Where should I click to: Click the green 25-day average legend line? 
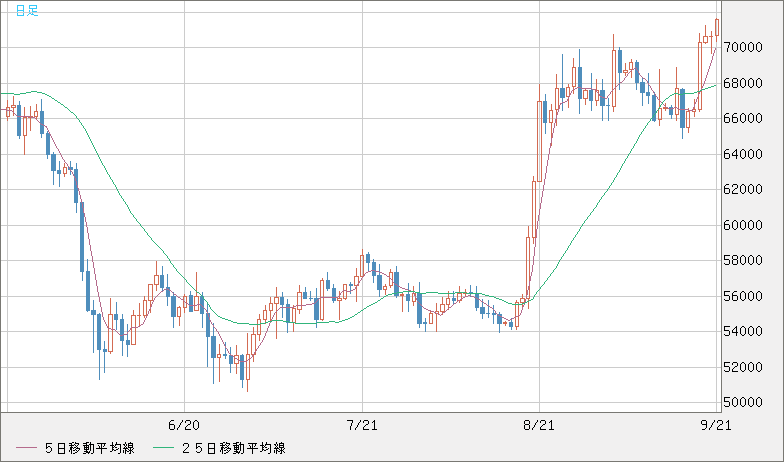[x=163, y=448]
